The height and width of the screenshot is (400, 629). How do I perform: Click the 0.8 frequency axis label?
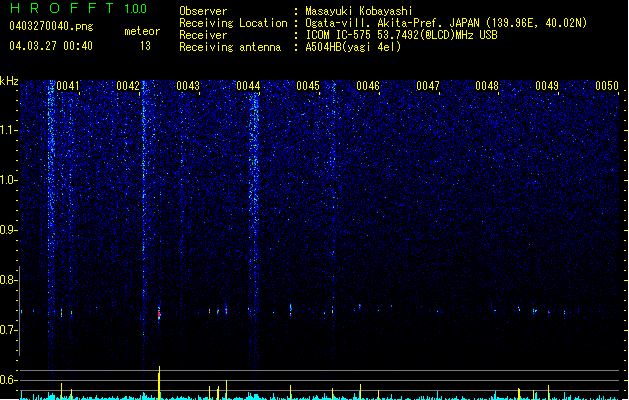(8, 280)
